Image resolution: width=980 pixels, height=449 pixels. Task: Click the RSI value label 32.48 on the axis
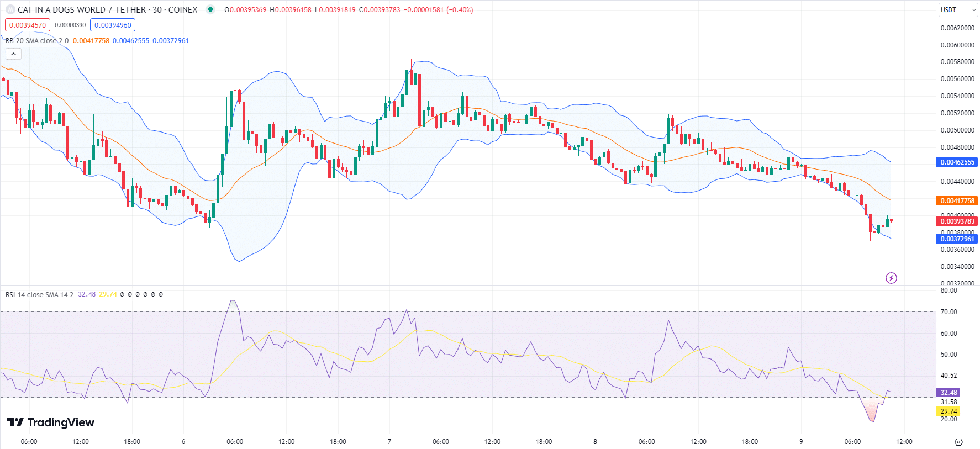click(x=949, y=393)
